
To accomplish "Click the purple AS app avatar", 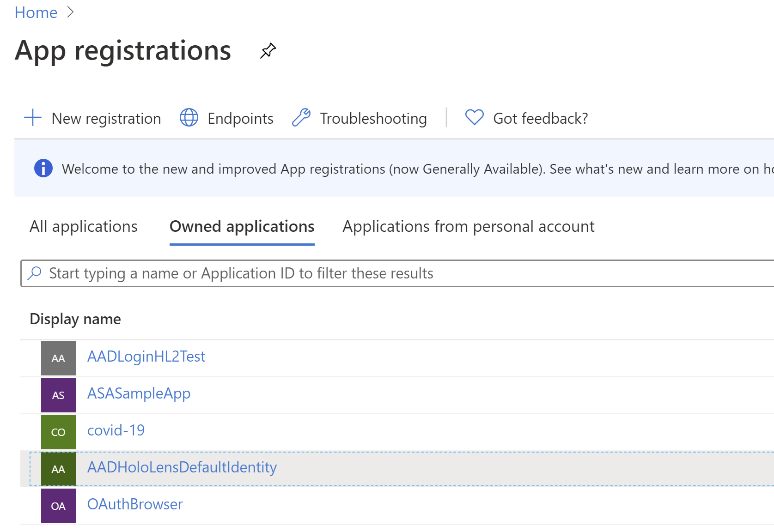I will (58, 395).
